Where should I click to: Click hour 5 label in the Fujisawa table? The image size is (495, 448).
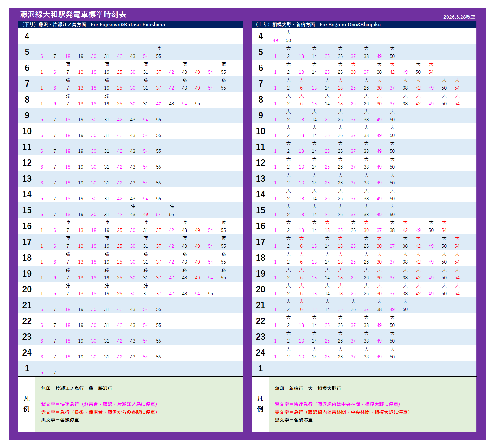click(27, 52)
